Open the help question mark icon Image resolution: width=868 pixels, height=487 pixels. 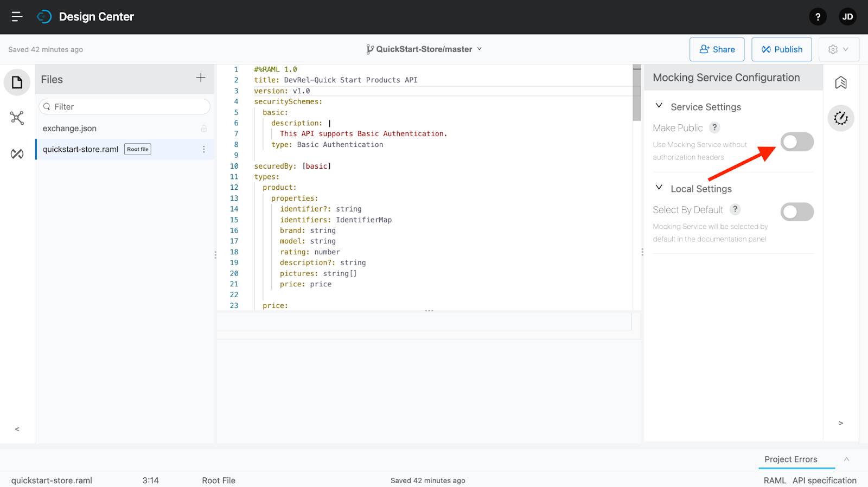pyautogui.click(x=818, y=17)
